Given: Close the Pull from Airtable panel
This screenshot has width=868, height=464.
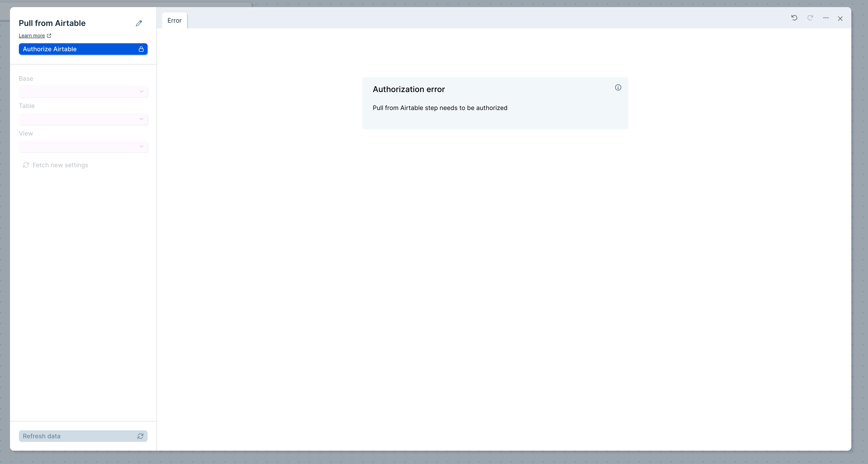Looking at the screenshot, I should pyautogui.click(x=840, y=19).
